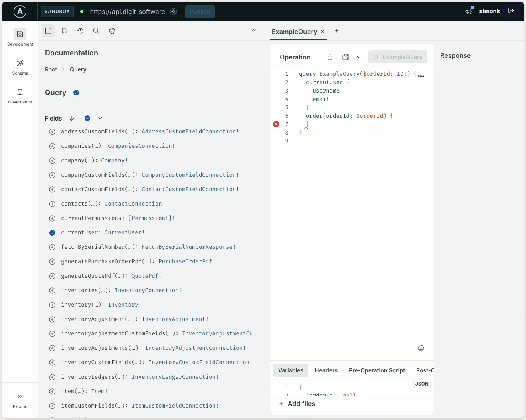Click line 6 of the query editor
Image resolution: width=526 pixels, height=420 pixels.
coord(349,116)
